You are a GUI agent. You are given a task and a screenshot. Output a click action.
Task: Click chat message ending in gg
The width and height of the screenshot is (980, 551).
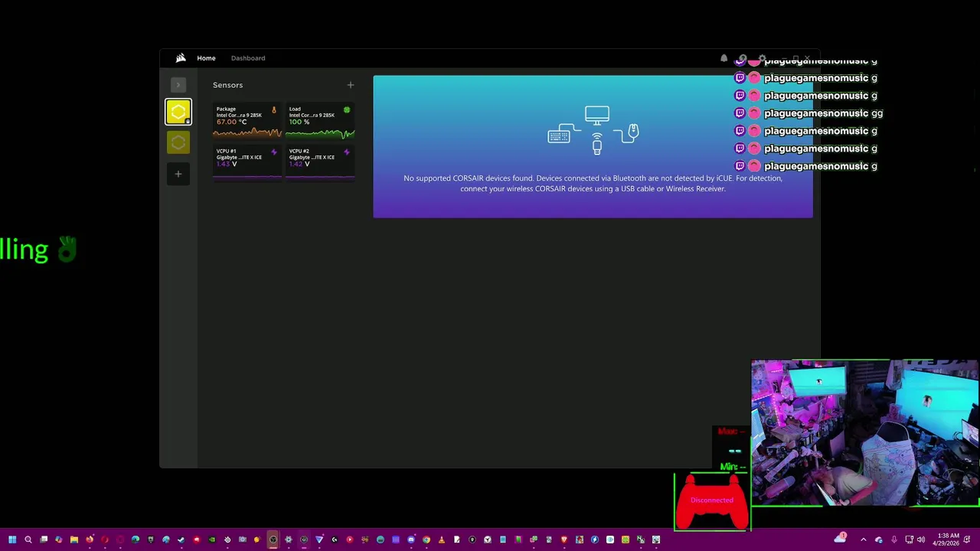click(x=808, y=113)
